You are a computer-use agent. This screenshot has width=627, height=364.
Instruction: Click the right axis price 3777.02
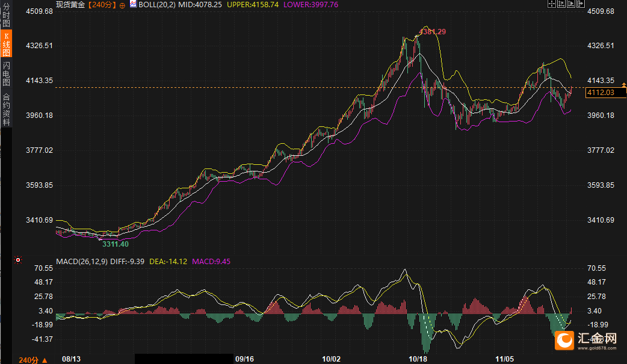(x=601, y=150)
